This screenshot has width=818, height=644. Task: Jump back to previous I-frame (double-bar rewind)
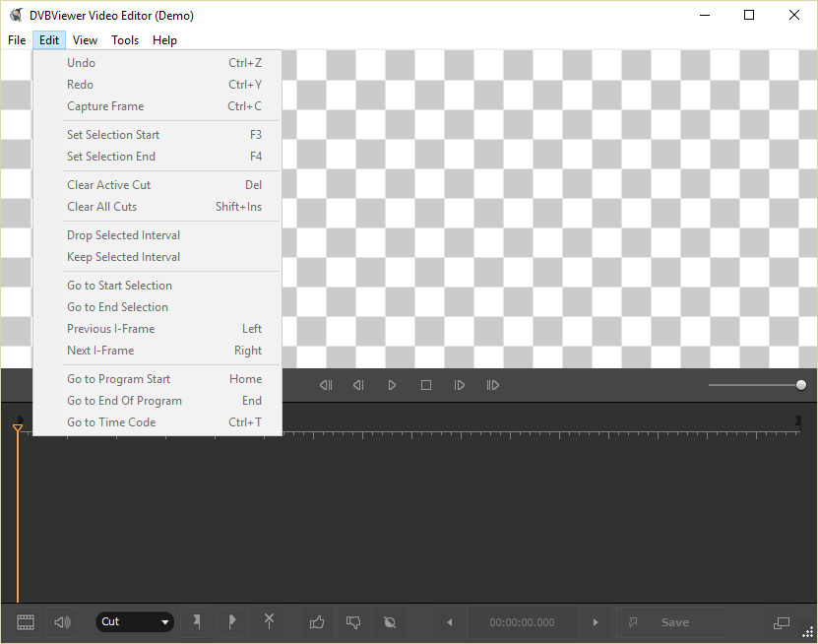pyautogui.click(x=326, y=385)
